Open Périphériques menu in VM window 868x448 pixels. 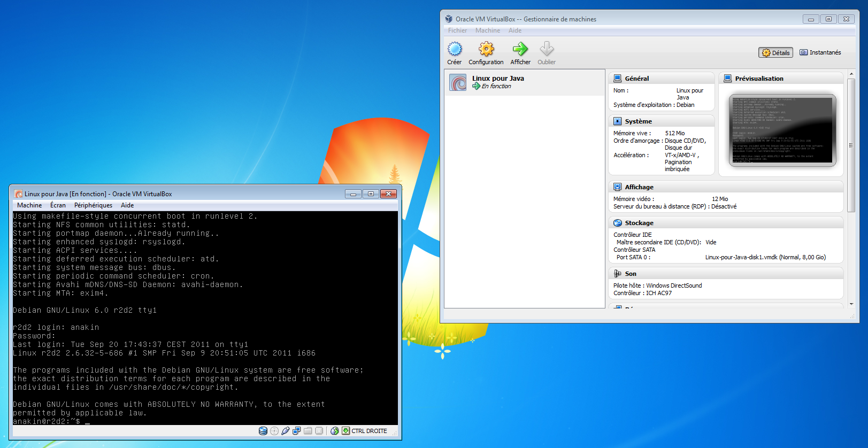click(x=93, y=205)
